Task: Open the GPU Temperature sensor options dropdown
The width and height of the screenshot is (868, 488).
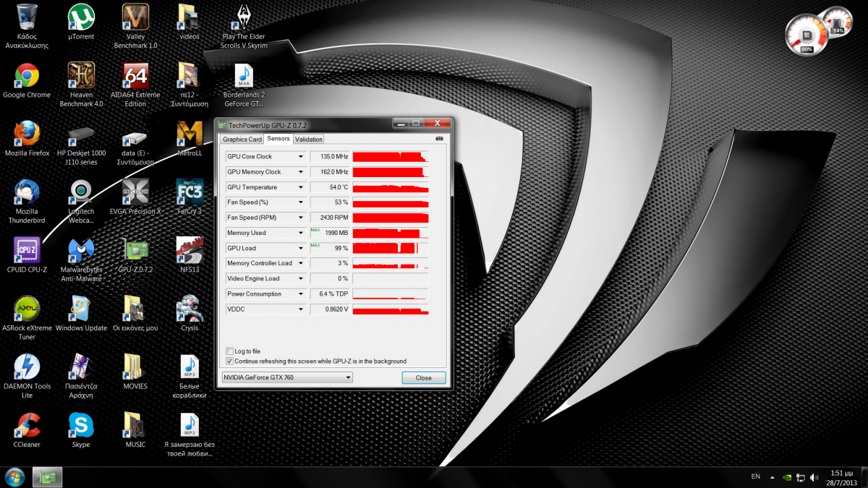Action: [301, 187]
